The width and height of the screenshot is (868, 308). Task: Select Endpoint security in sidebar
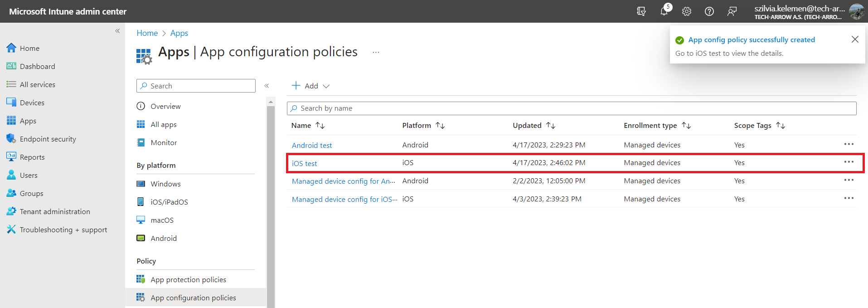pyautogui.click(x=48, y=139)
